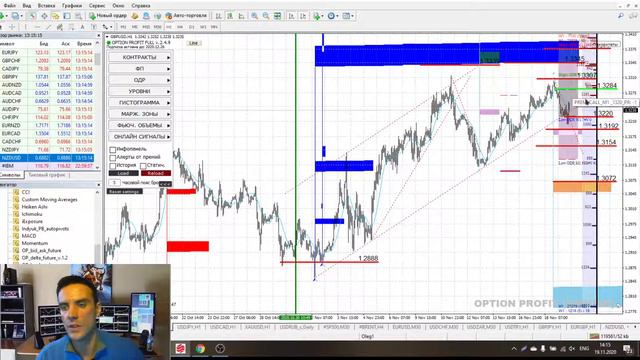This screenshot has width=640, height=360.
Task: Select the horizontal line drawing tool
Action: [38, 27]
